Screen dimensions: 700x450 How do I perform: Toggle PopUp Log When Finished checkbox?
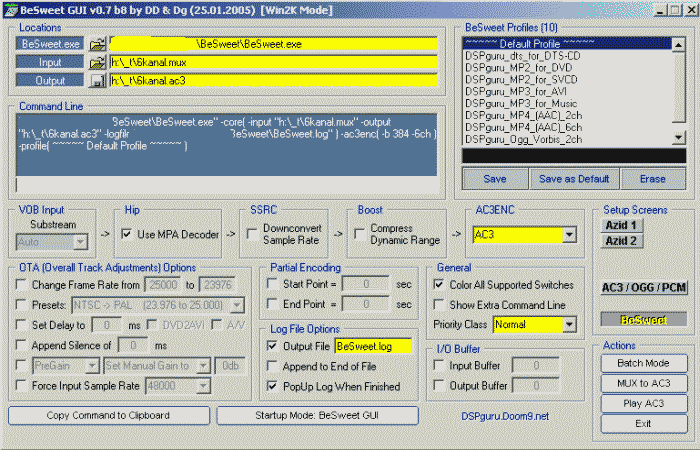(274, 385)
